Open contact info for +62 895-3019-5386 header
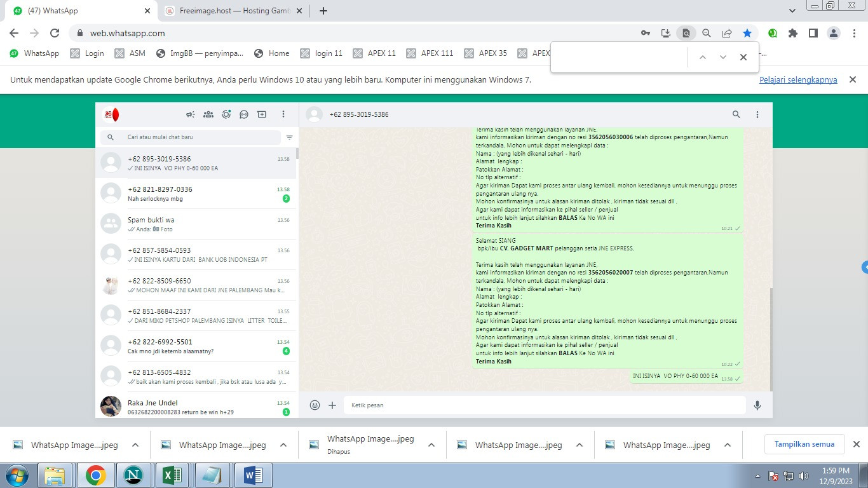 click(358, 114)
